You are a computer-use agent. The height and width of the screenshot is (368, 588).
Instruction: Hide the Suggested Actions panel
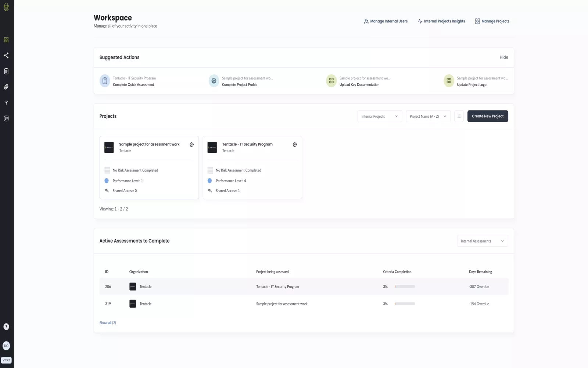coord(503,57)
